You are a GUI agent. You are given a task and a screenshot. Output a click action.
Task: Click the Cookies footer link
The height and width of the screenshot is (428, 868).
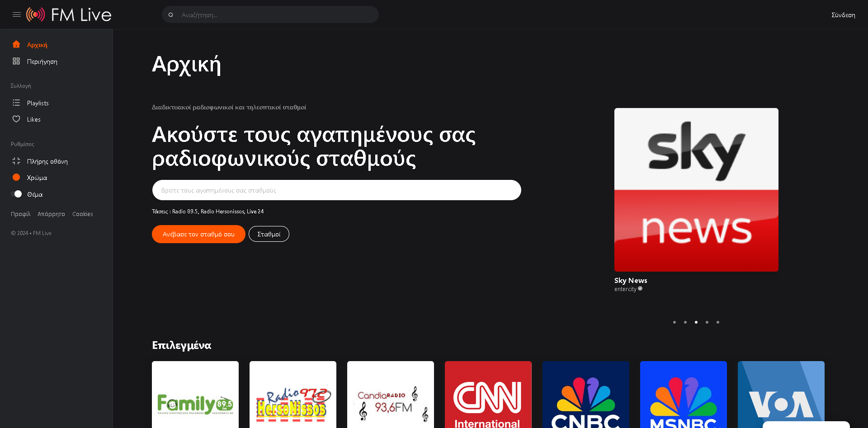click(83, 214)
